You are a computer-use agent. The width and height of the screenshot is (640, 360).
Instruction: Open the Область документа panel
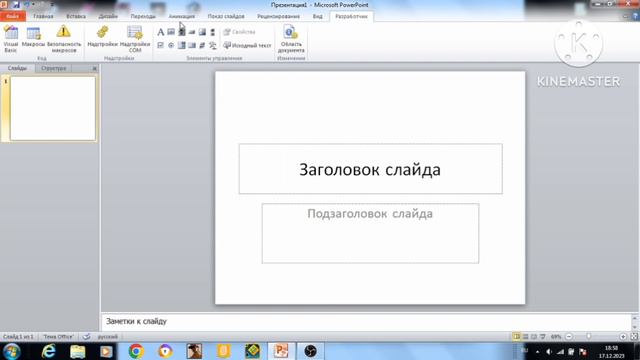pyautogui.click(x=291, y=39)
